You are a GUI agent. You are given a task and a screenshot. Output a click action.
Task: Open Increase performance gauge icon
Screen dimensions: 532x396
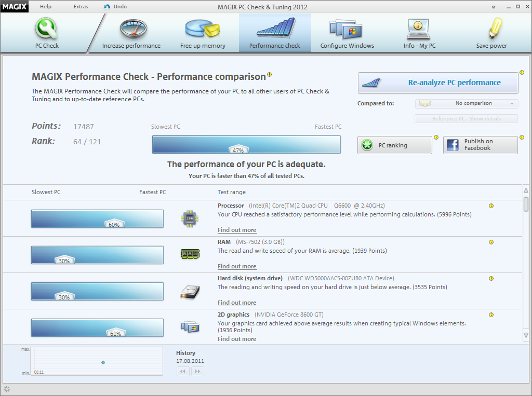(x=133, y=29)
